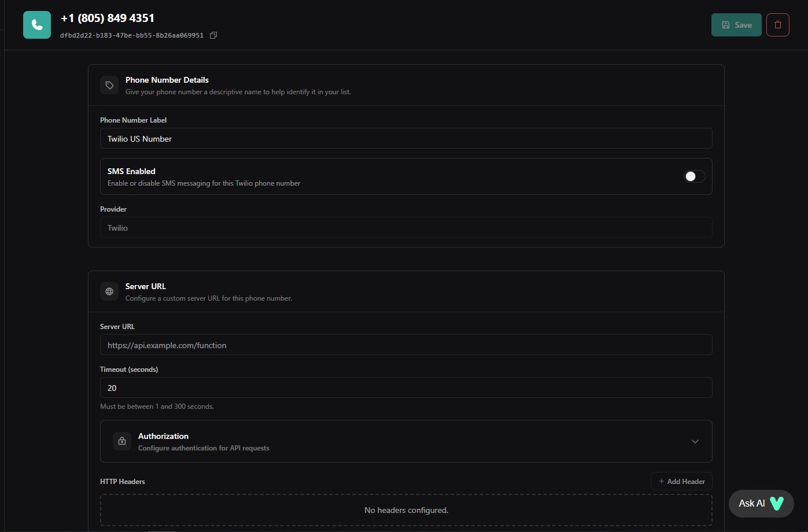Click the Add Header button

[681, 481]
